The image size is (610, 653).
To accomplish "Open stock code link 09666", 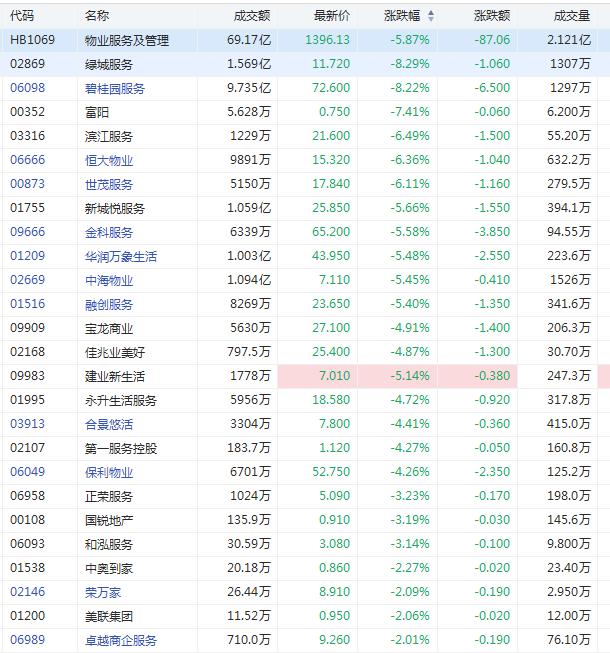I will [x=27, y=232].
